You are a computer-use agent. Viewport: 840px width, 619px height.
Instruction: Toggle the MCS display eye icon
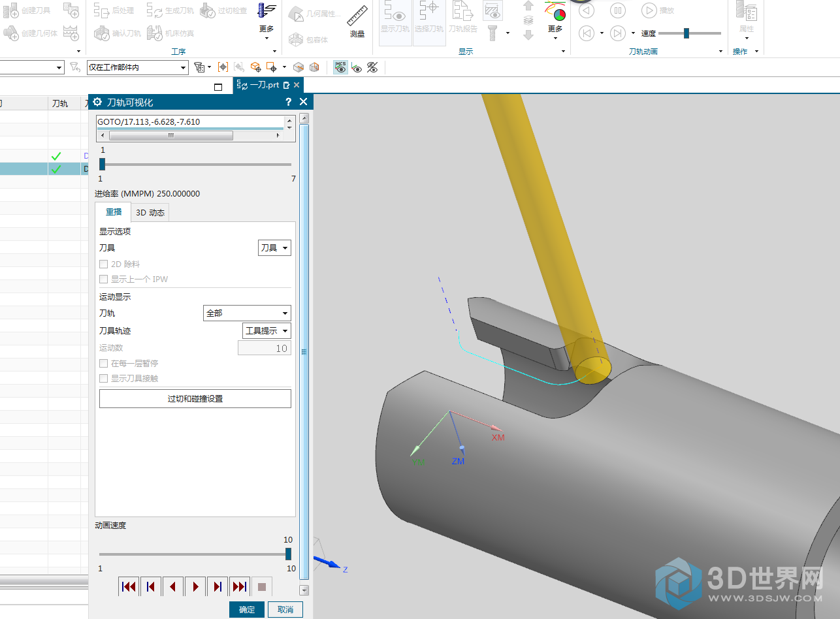tap(340, 67)
